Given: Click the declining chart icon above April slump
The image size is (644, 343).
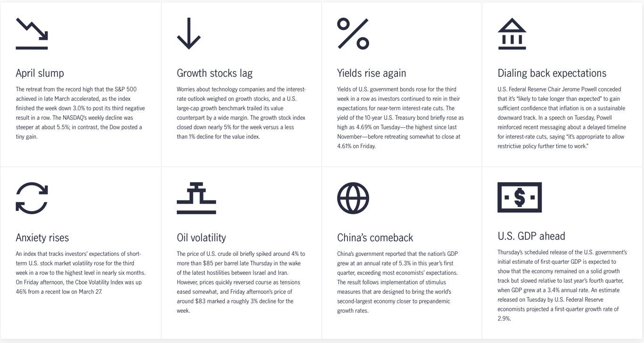Looking at the screenshot, I should pyautogui.click(x=32, y=33).
